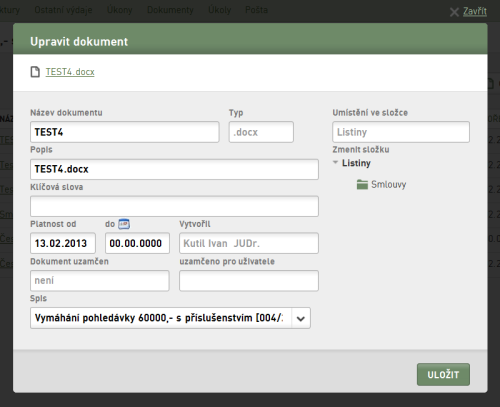
Task: Open the Spis combo box showing Vymáhání pohledávky
Action: pyautogui.click(x=170, y=318)
